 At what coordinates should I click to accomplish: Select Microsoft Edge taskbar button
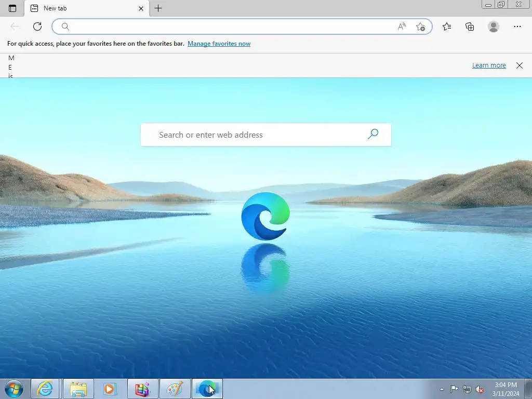(x=207, y=389)
